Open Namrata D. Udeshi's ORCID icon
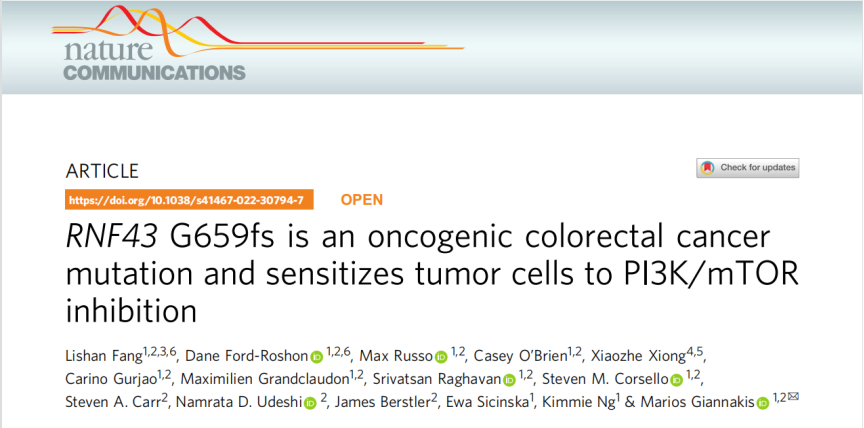The width and height of the screenshot is (864, 428). tap(310, 403)
